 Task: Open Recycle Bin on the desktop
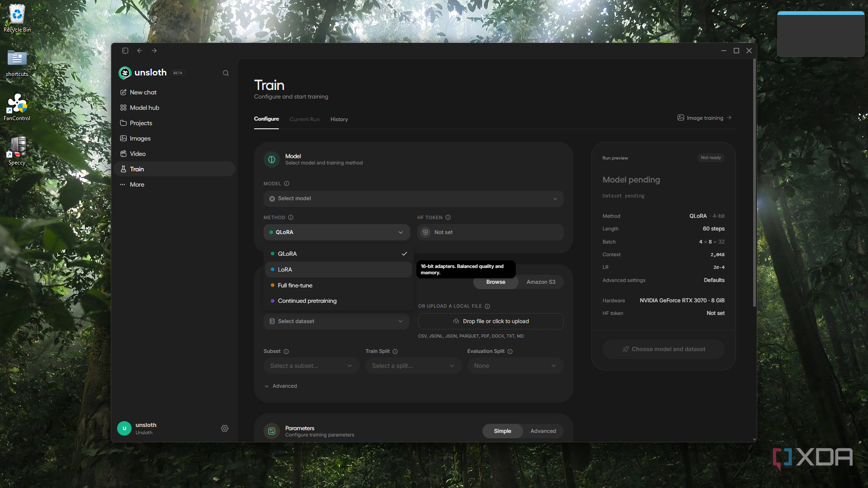(x=17, y=19)
